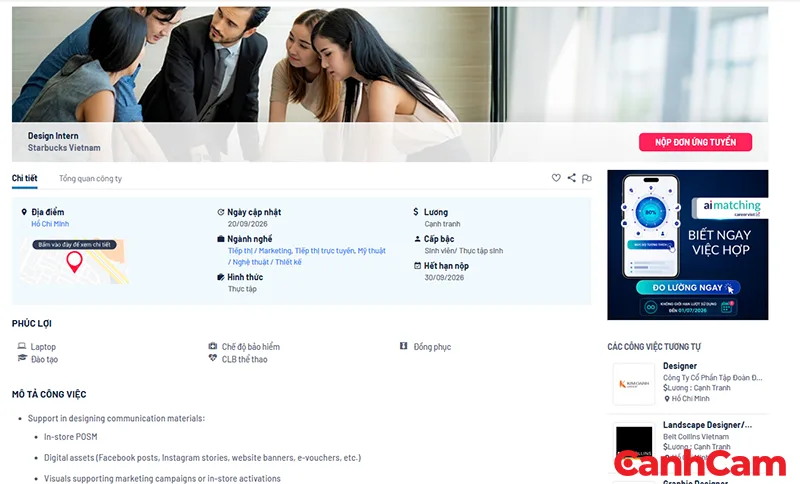
Task: Click the Kim Oanh company logo
Action: click(x=634, y=384)
